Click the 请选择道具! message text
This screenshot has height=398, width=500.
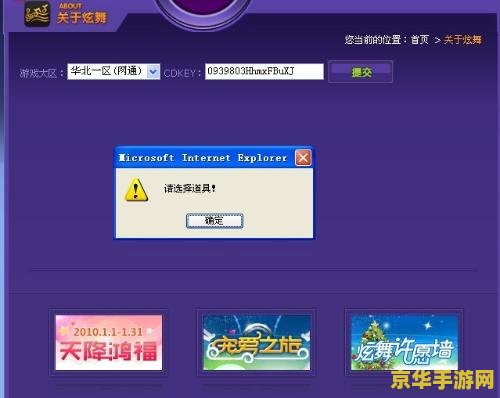[190, 189]
